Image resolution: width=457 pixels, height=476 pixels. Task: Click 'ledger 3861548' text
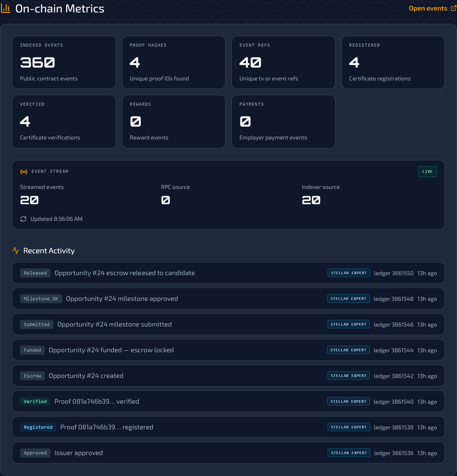393,299
